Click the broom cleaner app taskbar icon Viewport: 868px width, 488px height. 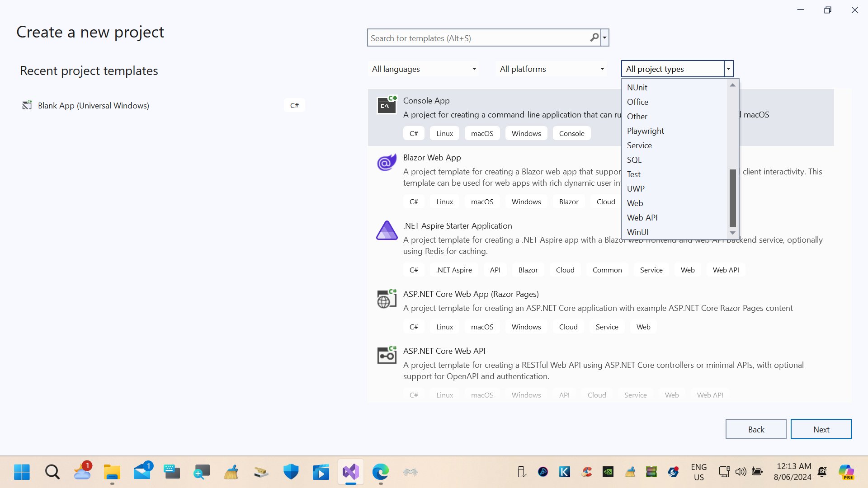click(x=231, y=472)
